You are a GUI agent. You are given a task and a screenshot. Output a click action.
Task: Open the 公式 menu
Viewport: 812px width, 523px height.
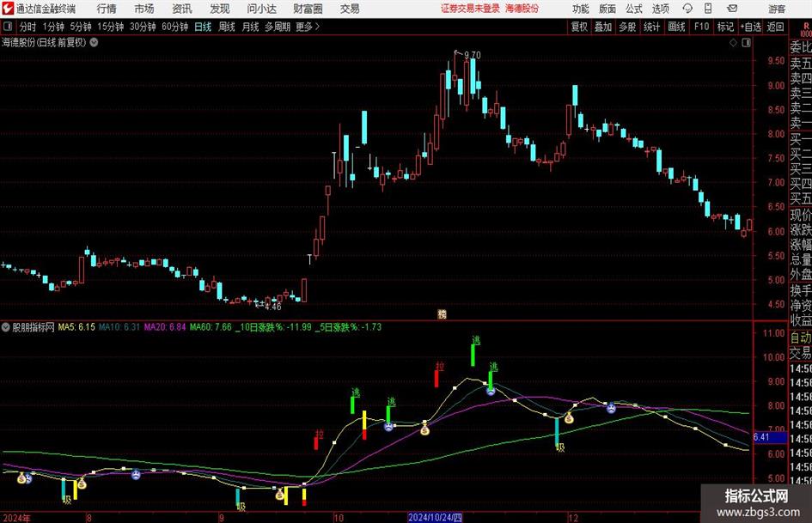[x=633, y=9]
